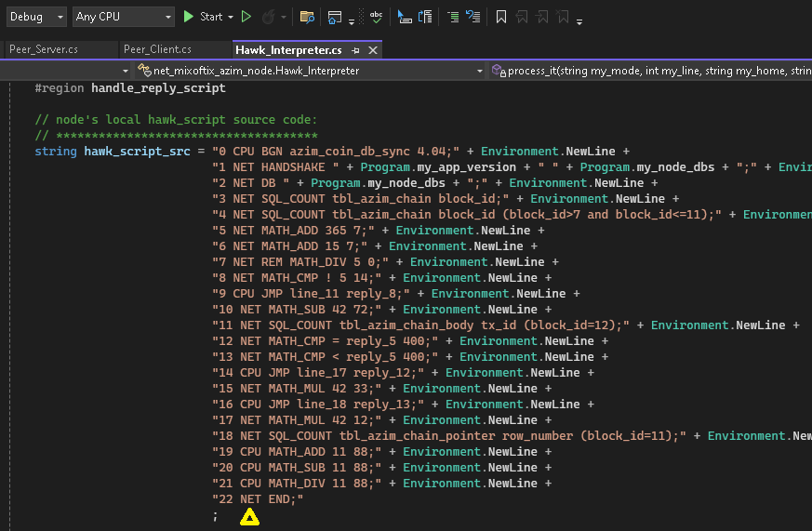Screen dimensions: 812x531
Task: Open toolbar overflow arrow after browser icon
Action: pos(352,21)
